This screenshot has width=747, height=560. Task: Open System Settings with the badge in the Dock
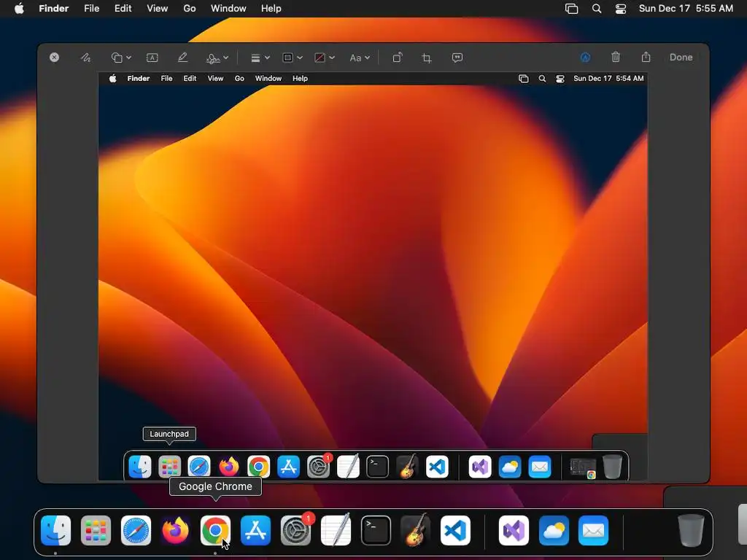[296, 531]
